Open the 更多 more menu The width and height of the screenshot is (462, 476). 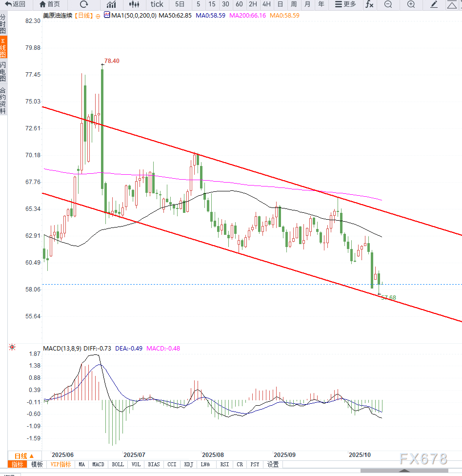[x=345, y=4]
